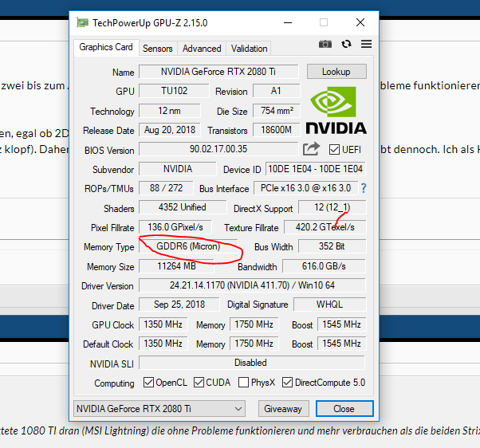Click the ROPs/TMUs field 88 / 272
The width and height of the screenshot is (480, 448).
pyautogui.click(x=166, y=188)
